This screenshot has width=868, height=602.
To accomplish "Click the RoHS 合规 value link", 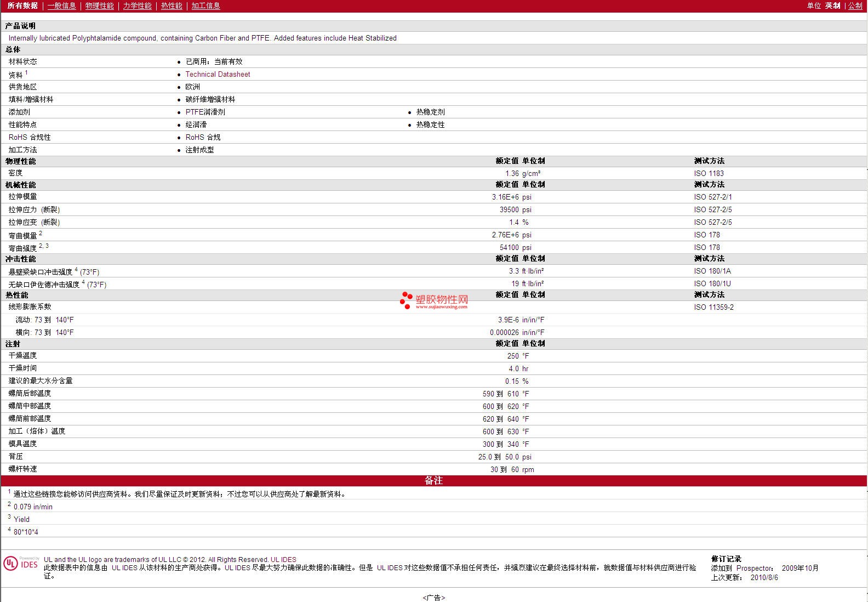I will pos(203,138).
